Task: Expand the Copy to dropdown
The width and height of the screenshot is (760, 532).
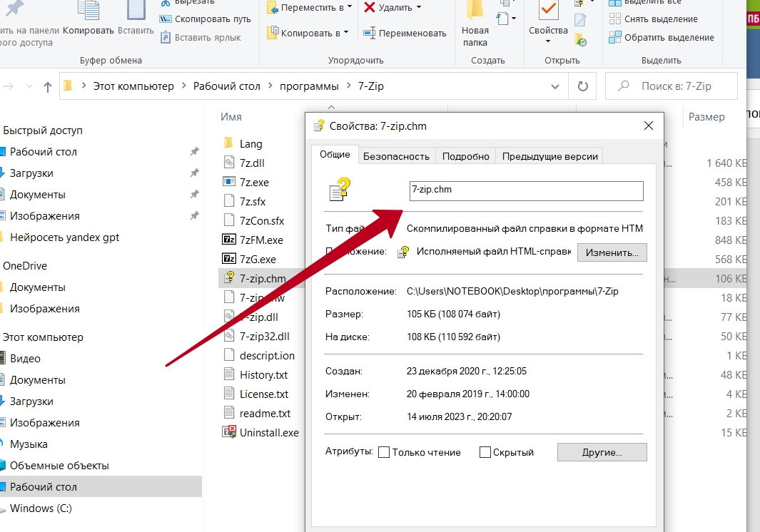Action: 346,33
